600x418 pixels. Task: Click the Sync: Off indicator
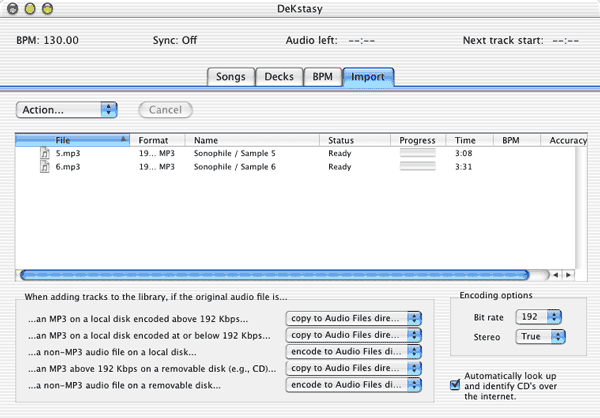tap(175, 40)
